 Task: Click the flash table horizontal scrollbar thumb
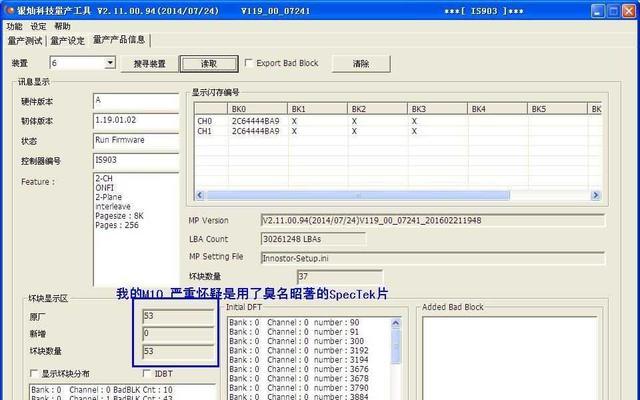pos(358,195)
